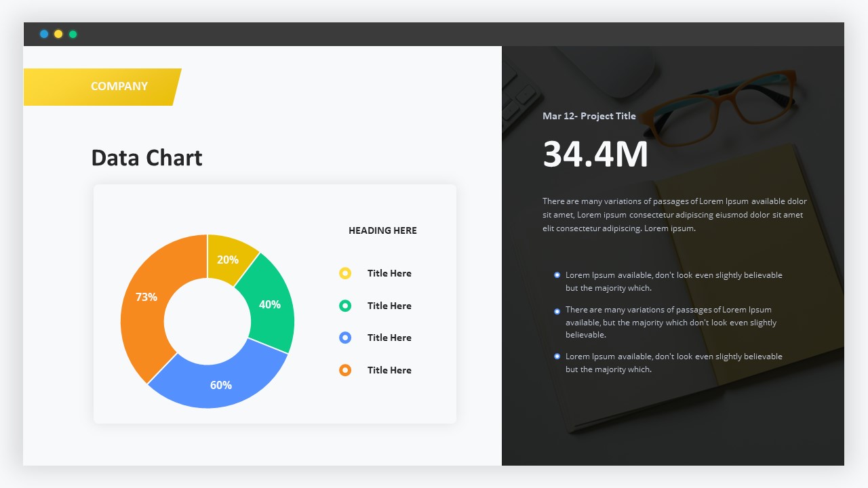This screenshot has height=488, width=868.
Task: Select Title Here beside yellow marker
Action: point(389,273)
